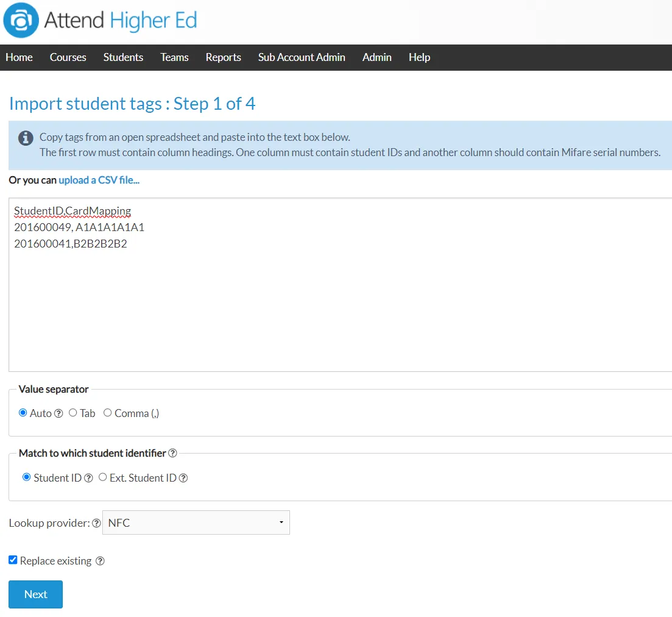Untick the Replace existing checkbox
Screen dimensions: 672x617
13,560
